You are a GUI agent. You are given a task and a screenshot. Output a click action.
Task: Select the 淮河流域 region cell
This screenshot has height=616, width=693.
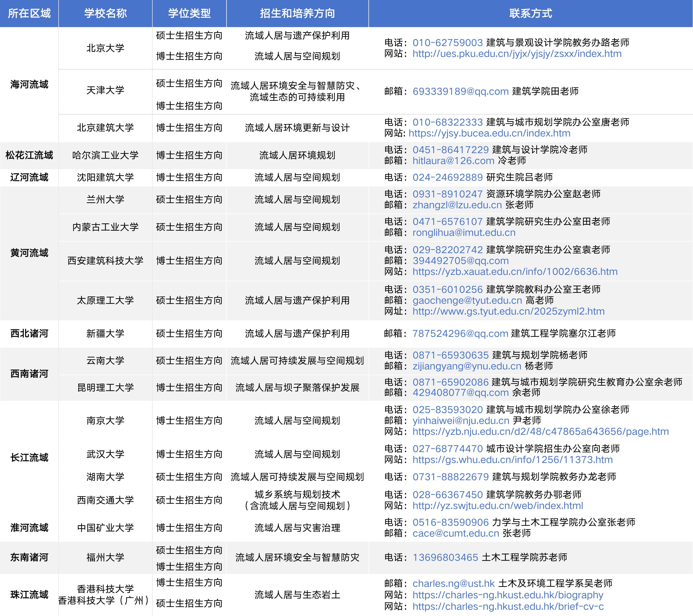coord(29,528)
